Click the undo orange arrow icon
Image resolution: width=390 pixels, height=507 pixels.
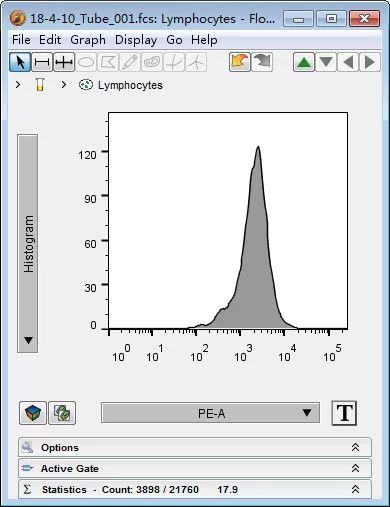(x=240, y=62)
